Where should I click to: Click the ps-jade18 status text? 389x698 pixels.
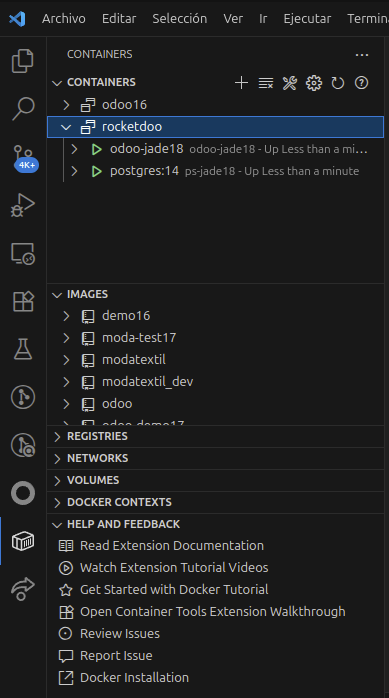click(x=272, y=171)
